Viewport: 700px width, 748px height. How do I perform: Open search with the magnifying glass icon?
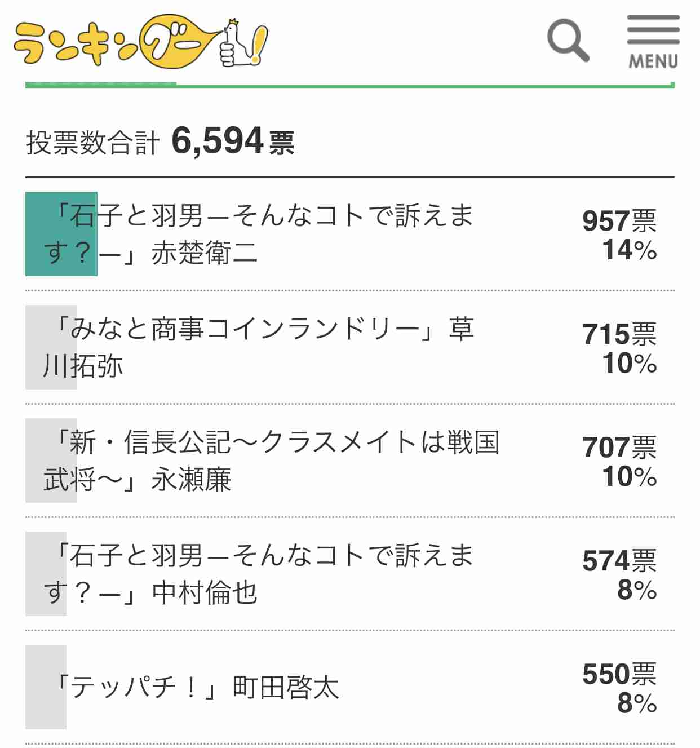(568, 40)
